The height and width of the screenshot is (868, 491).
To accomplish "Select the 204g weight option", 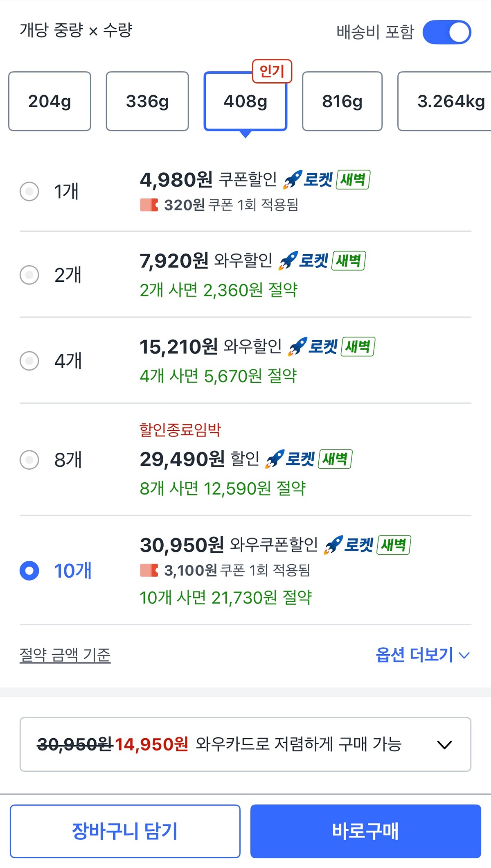I will point(50,101).
